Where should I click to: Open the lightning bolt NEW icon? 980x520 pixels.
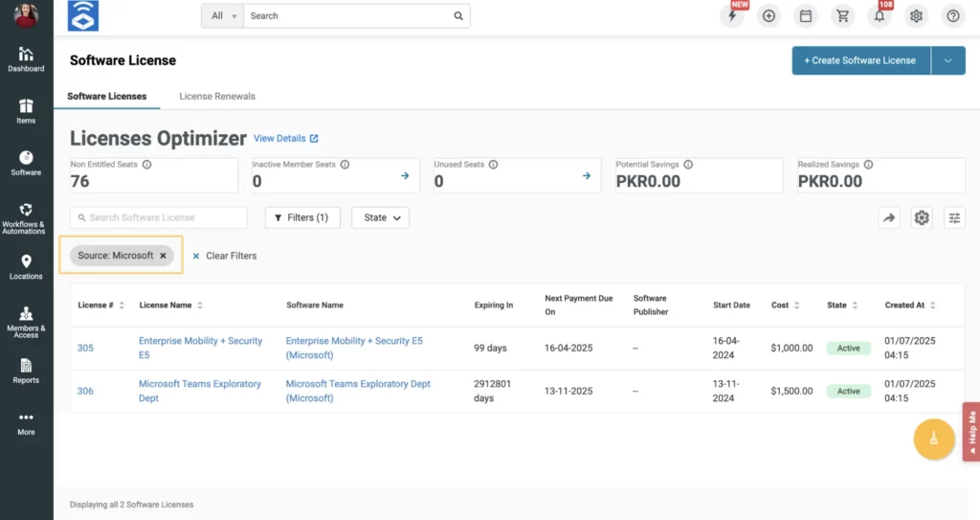732,16
